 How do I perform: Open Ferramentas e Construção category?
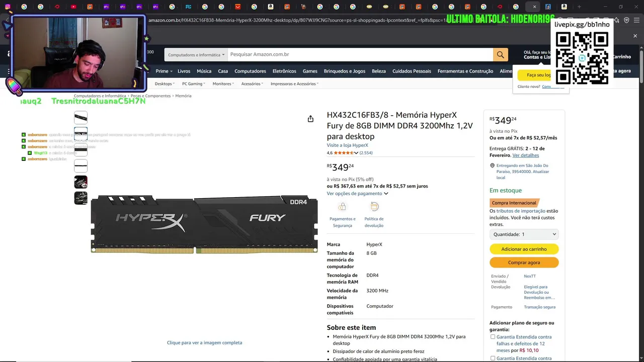(x=465, y=71)
